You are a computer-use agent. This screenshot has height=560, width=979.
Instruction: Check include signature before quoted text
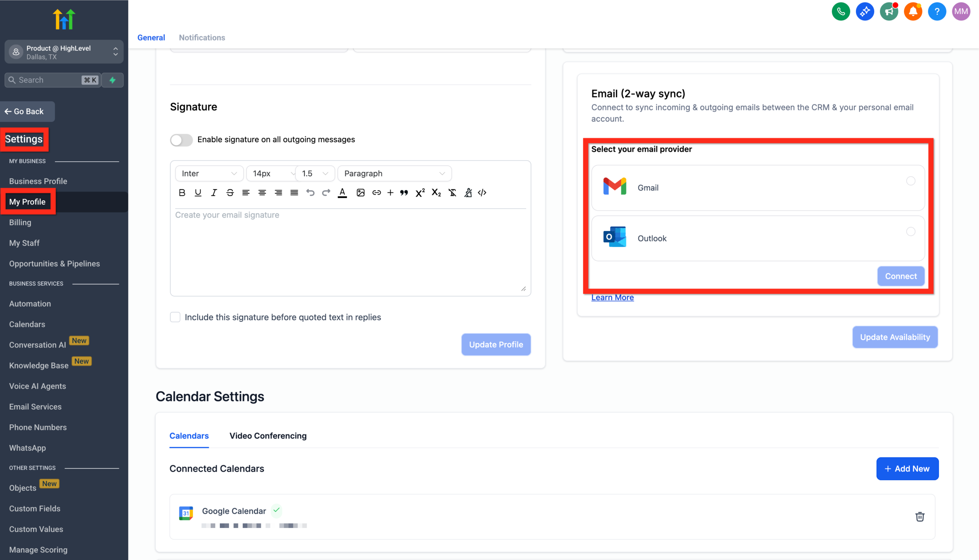click(x=175, y=317)
